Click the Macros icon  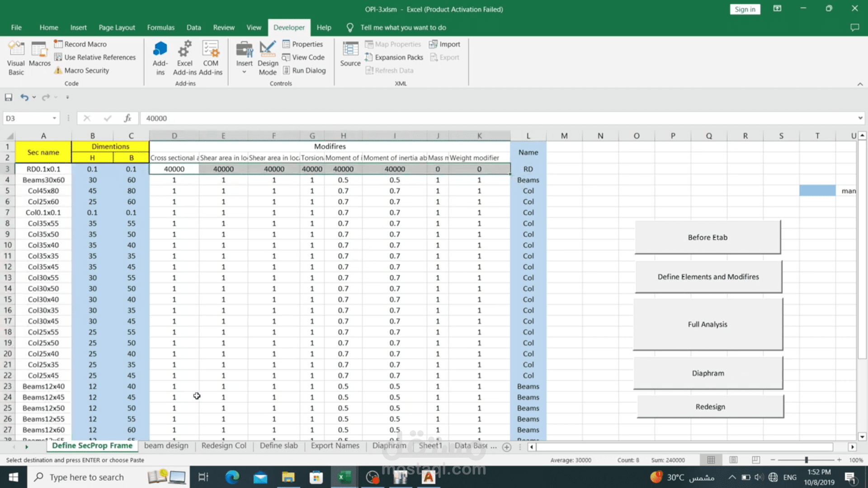(x=39, y=55)
